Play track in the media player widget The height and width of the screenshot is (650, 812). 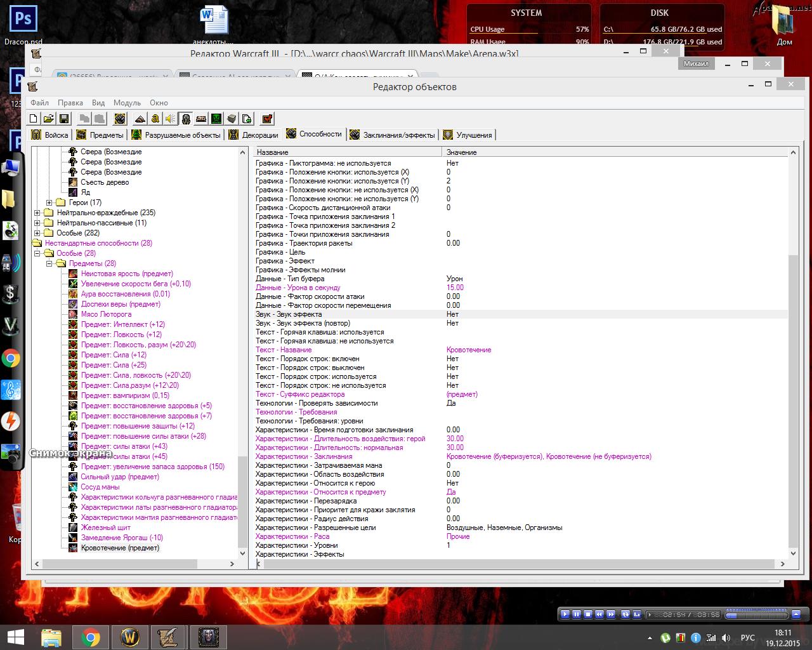tap(565, 614)
